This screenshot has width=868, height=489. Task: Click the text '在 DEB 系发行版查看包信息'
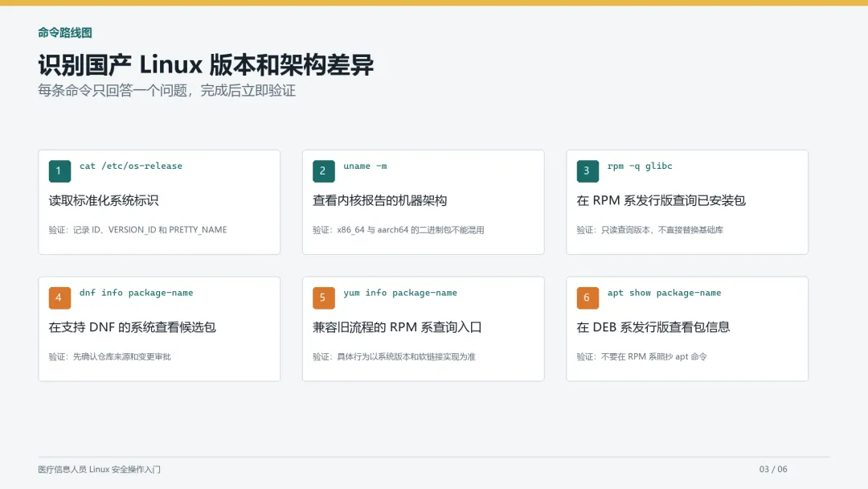click(653, 327)
